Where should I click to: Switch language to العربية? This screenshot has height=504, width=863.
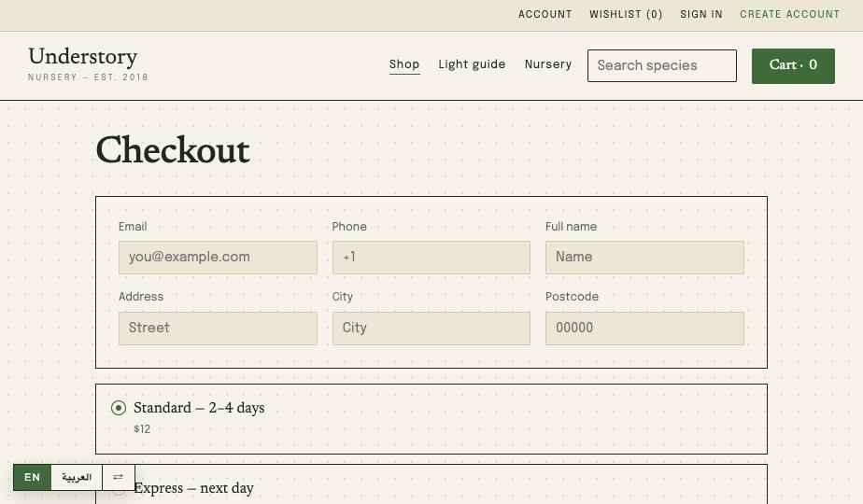[x=77, y=477]
